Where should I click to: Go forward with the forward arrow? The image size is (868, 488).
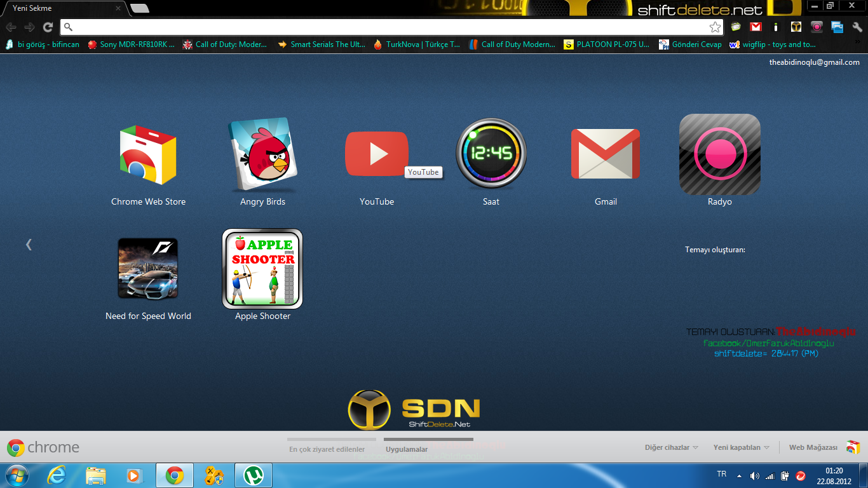29,27
